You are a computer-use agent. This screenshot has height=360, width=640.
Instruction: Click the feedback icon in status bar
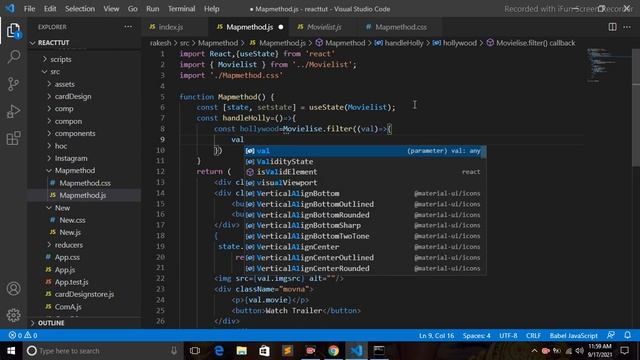tap(611, 335)
